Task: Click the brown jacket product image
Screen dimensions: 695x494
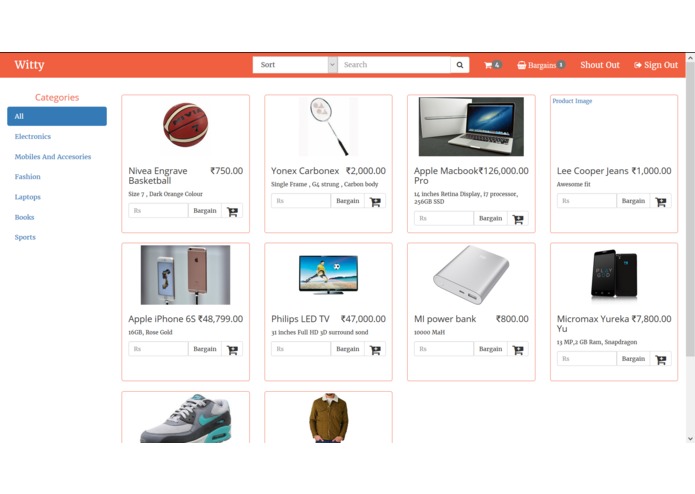Action: click(328, 418)
